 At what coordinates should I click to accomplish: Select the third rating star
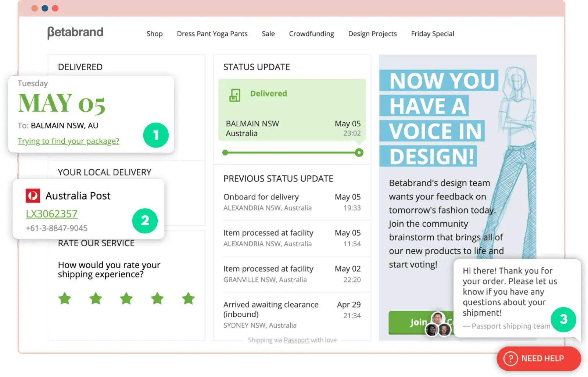(x=126, y=298)
